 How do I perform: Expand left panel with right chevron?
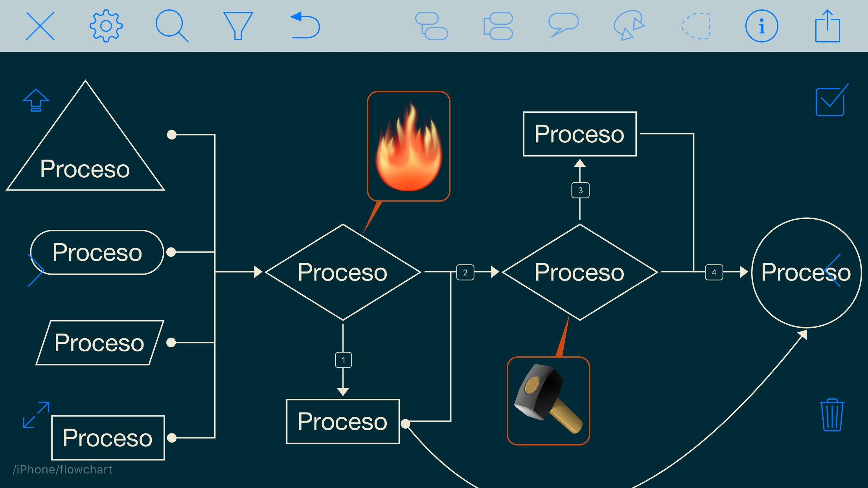pos(35,270)
